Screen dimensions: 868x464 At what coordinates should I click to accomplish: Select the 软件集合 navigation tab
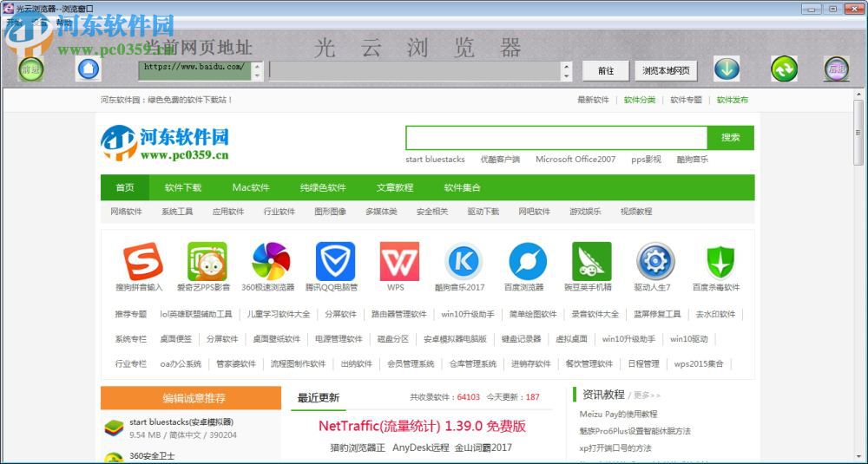[462, 187]
